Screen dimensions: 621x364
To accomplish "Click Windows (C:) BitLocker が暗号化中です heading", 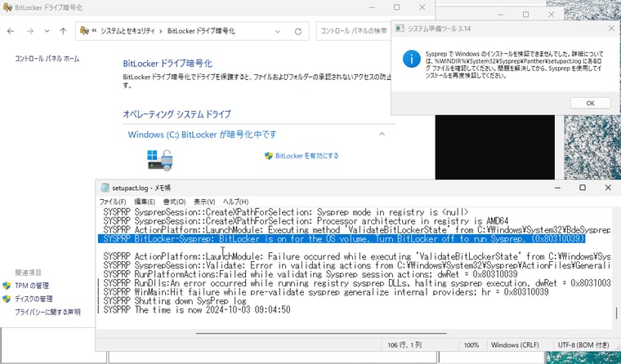I will click(202, 135).
